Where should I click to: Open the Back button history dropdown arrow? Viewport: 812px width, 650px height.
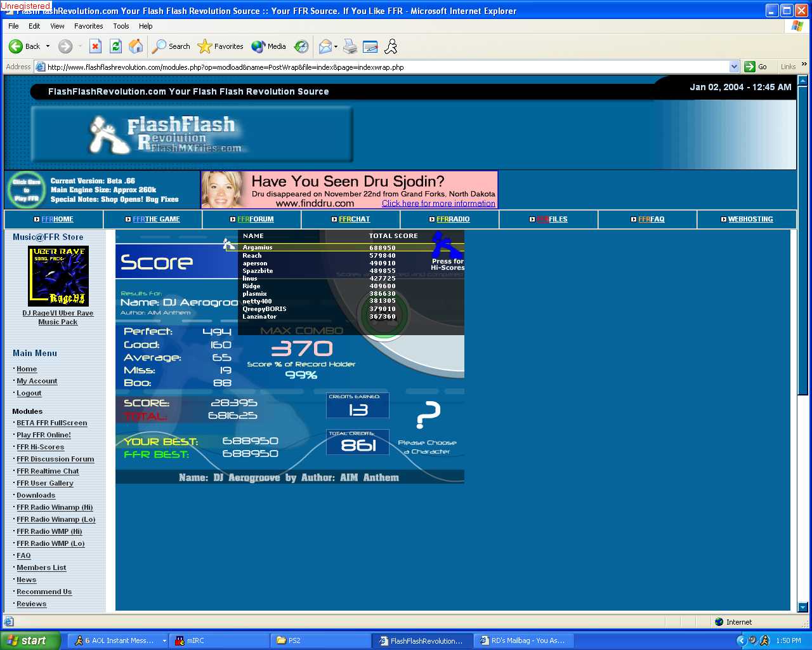point(48,46)
